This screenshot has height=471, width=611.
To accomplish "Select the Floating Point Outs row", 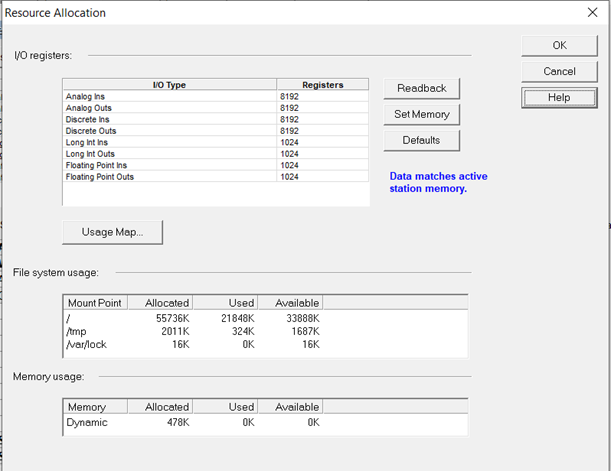I will [x=215, y=177].
